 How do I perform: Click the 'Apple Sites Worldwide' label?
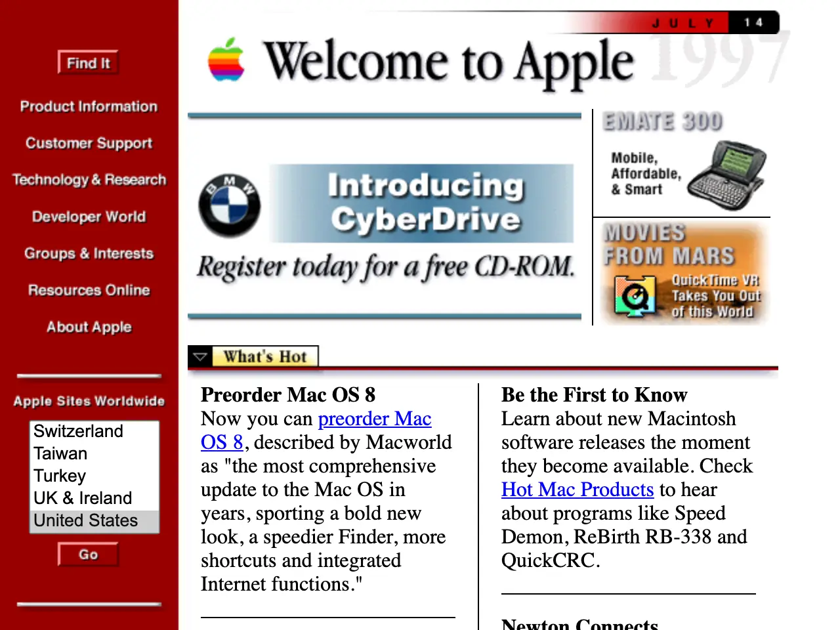[x=89, y=401]
